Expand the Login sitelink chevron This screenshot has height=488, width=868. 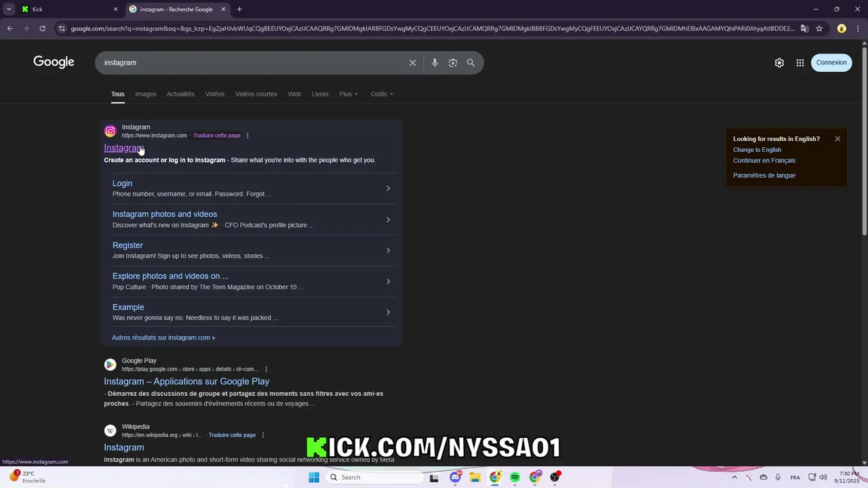click(388, 188)
